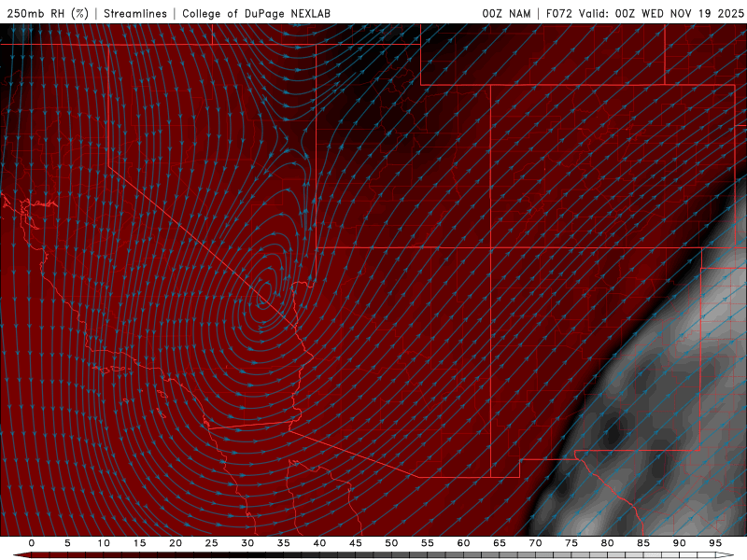Click the colorbar tick label '0'
Viewport: 747px width, 560px height.
(32, 543)
